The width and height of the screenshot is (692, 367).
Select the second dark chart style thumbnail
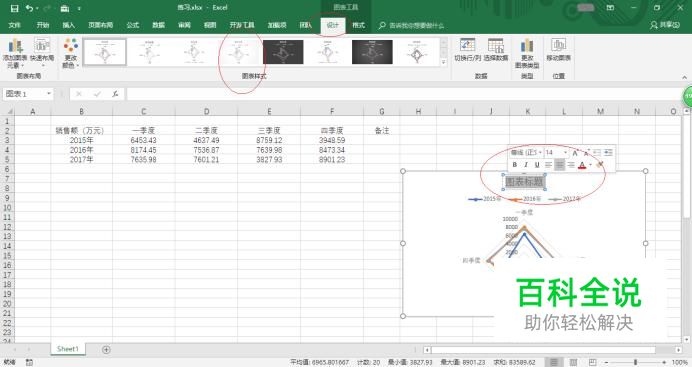click(x=372, y=52)
